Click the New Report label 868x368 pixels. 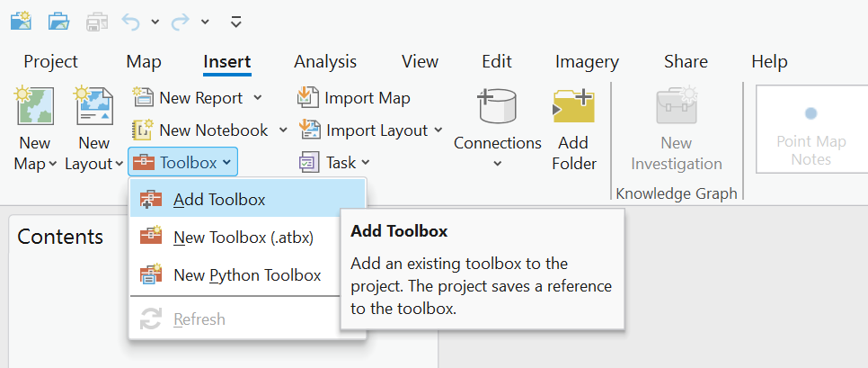pyautogui.click(x=201, y=98)
